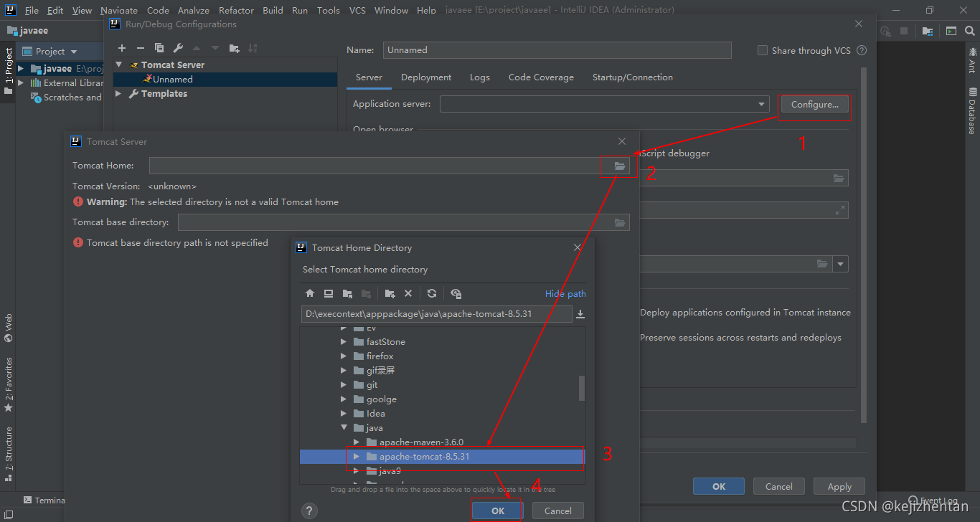Open the Code Coverage tab
This screenshot has height=522, width=980.
click(x=541, y=77)
